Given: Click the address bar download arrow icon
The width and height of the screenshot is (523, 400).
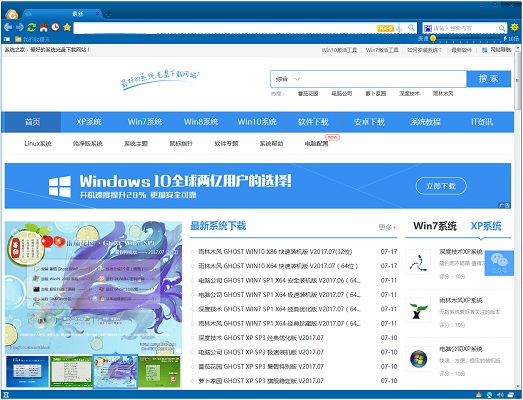Looking at the screenshot, I should (x=399, y=28).
